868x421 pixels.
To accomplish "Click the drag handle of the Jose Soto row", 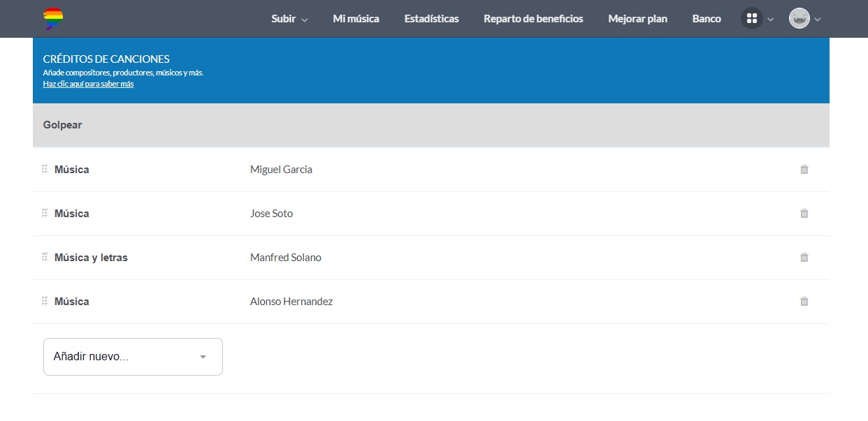I will point(45,213).
